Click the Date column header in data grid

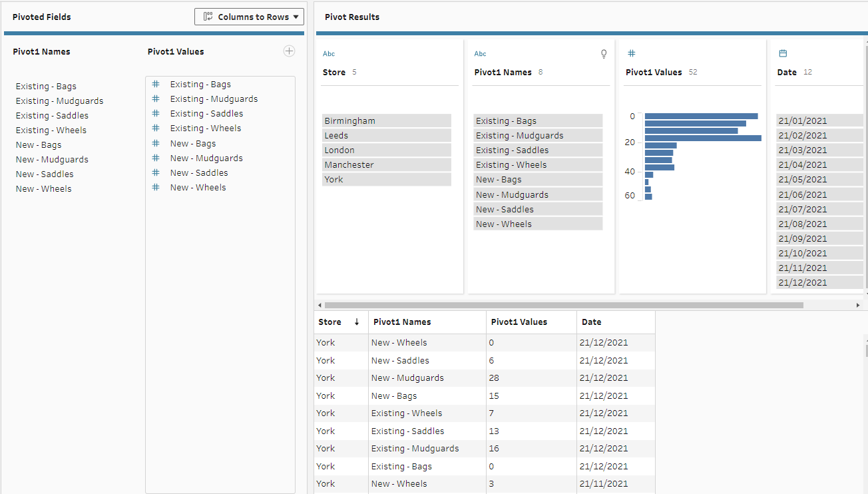pos(591,322)
